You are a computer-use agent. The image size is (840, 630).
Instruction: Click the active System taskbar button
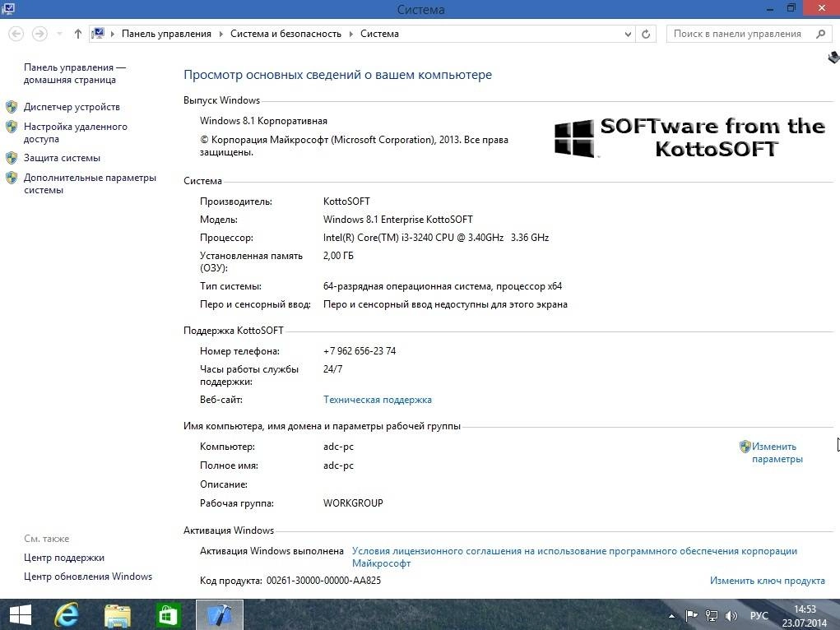tap(220, 615)
